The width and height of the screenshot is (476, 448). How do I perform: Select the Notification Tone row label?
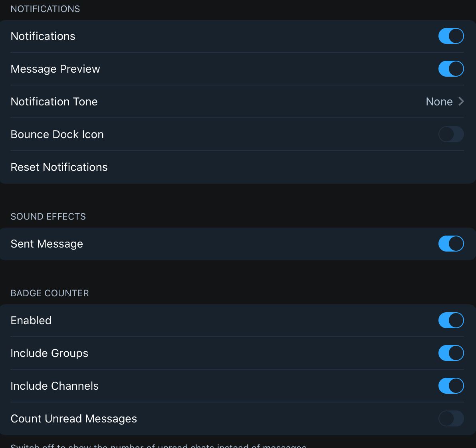coord(54,102)
